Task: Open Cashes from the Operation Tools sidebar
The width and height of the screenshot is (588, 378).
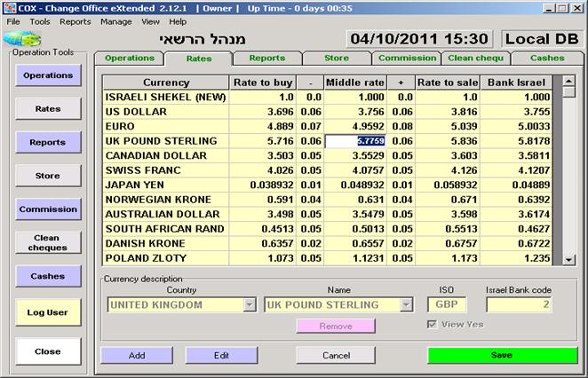Action: pyautogui.click(x=47, y=276)
